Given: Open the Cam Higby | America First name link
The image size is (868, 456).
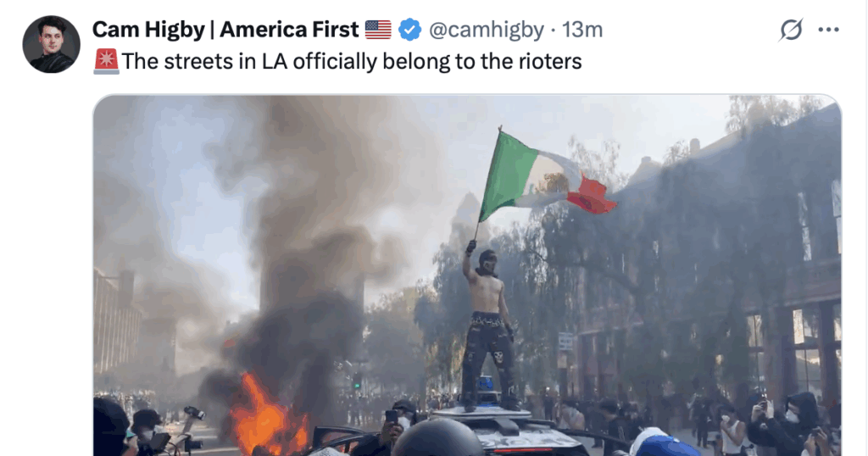Looking at the screenshot, I should [x=225, y=30].
